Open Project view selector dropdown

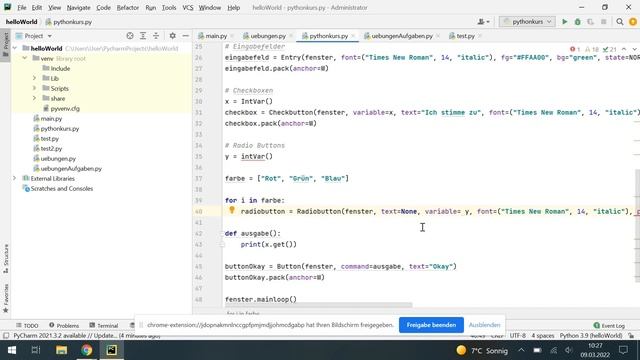click(x=34, y=36)
